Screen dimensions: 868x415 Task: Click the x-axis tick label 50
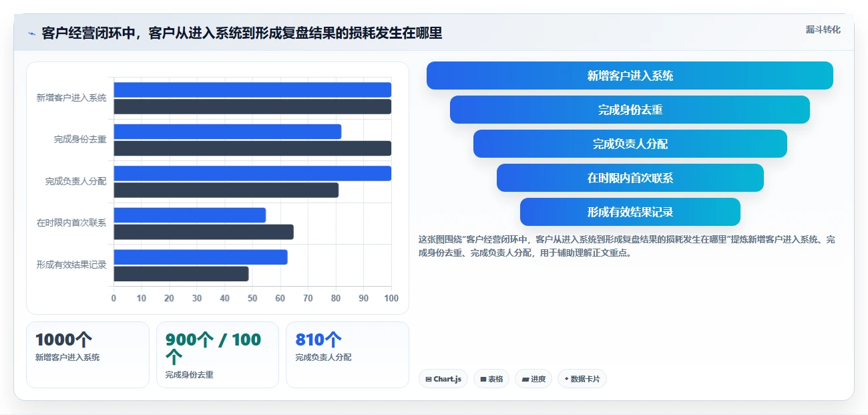pyautogui.click(x=252, y=298)
